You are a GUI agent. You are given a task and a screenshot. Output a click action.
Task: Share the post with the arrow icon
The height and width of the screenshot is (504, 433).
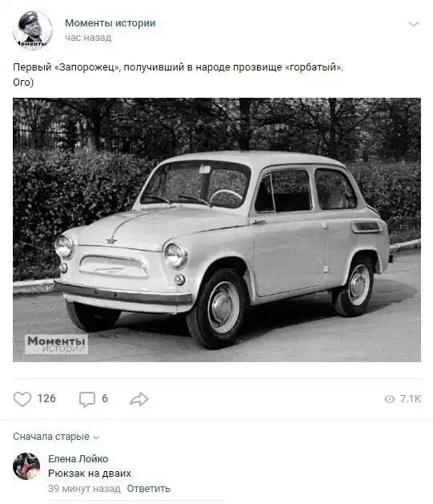139,399
